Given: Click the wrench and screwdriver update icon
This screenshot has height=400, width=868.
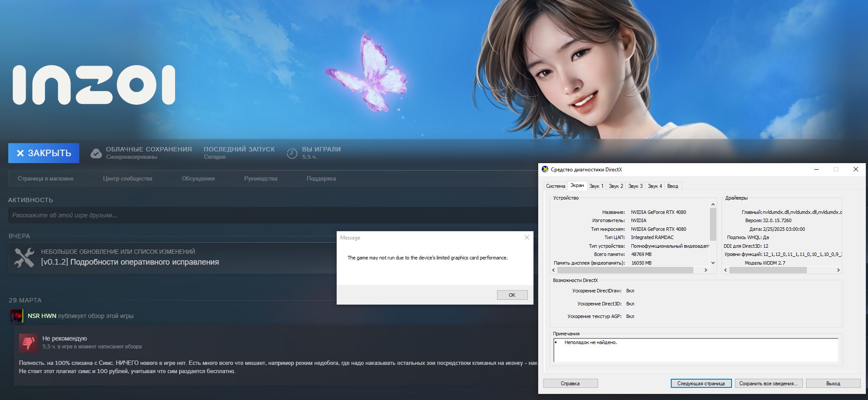Looking at the screenshot, I should [24, 258].
